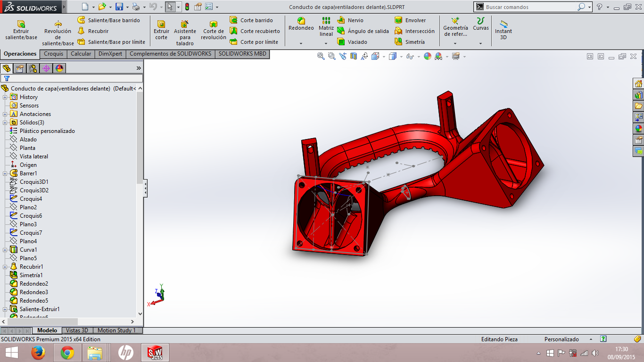Choose Saliente/Base barrido command
Viewport: 644px width, 362px height.
click(x=108, y=20)
